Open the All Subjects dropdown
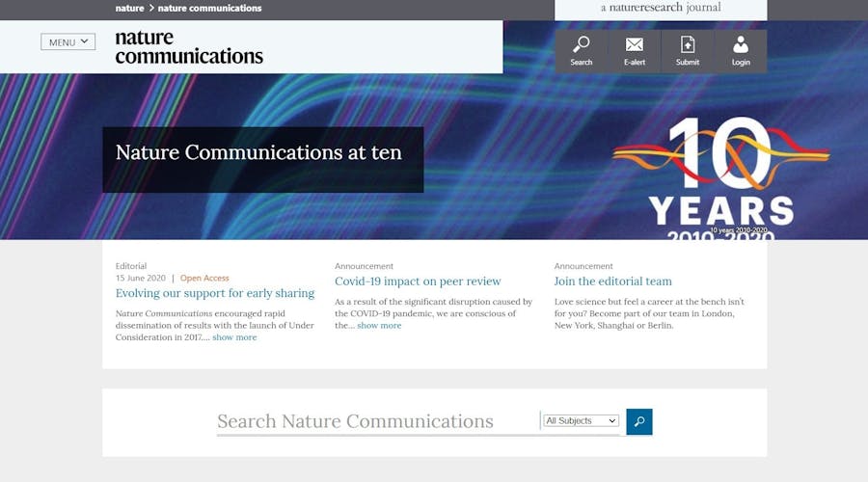868x482 pixels. 581,420
